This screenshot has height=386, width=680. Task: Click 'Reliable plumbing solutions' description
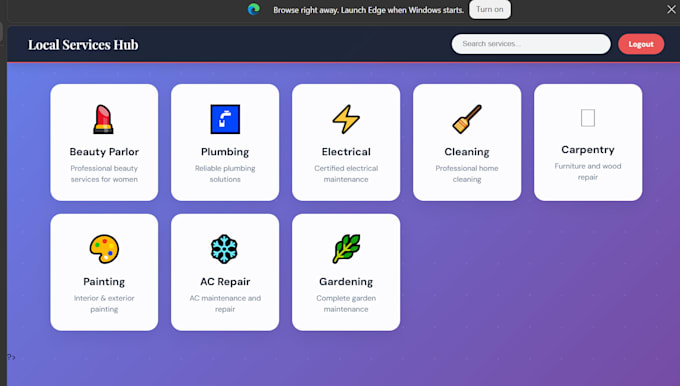225,173
